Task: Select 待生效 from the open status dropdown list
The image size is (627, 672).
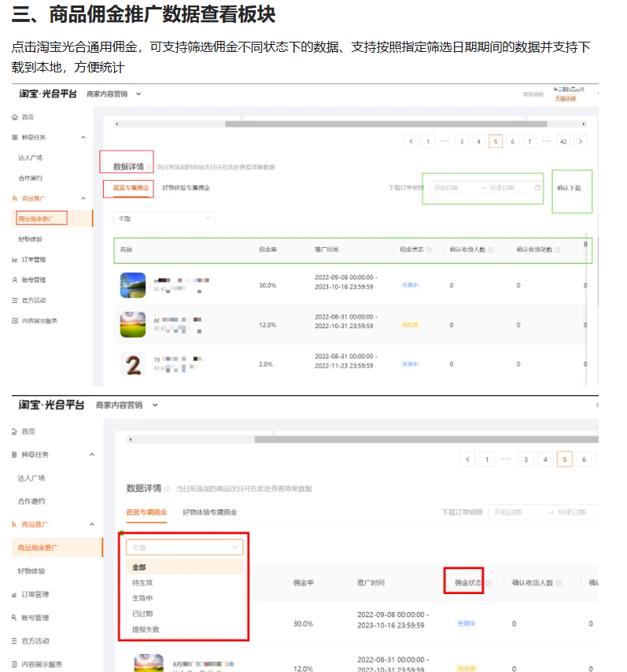Action: (142, 582)
